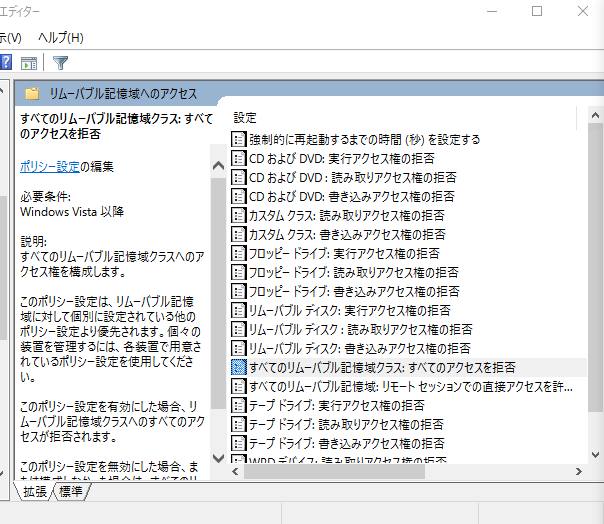The height and width of the screenshot is (524, 604).
Task: Switch to the 拡張 tab
Action: (36, 491)
